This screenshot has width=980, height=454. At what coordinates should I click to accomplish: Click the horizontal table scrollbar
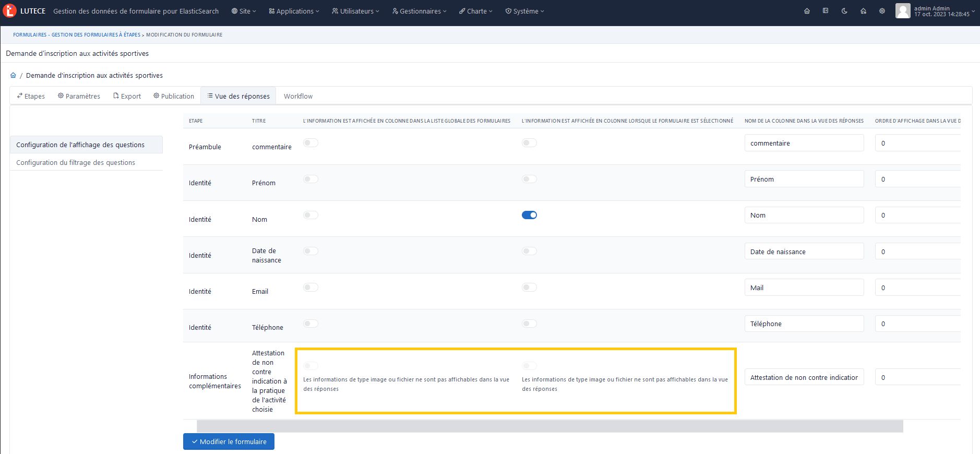pyautogui.click(x=549, y=426)
